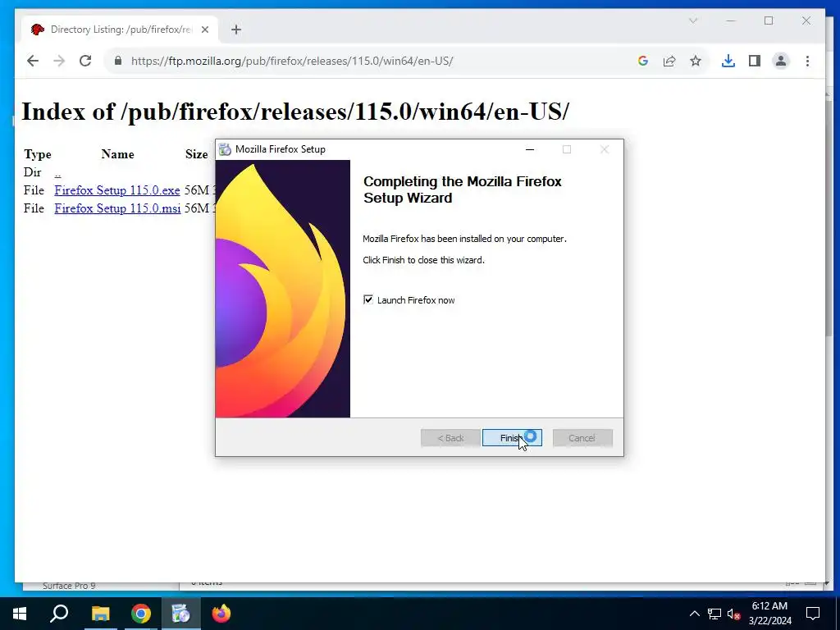Click the address bar URL
840x630 pixels.
(292, 61)
